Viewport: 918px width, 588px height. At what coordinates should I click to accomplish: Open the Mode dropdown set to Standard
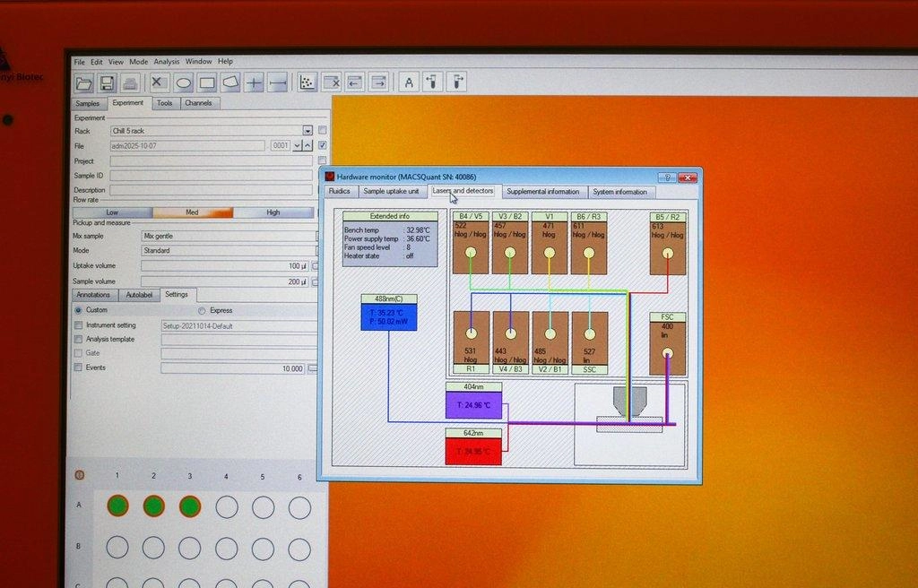(229, 251)
